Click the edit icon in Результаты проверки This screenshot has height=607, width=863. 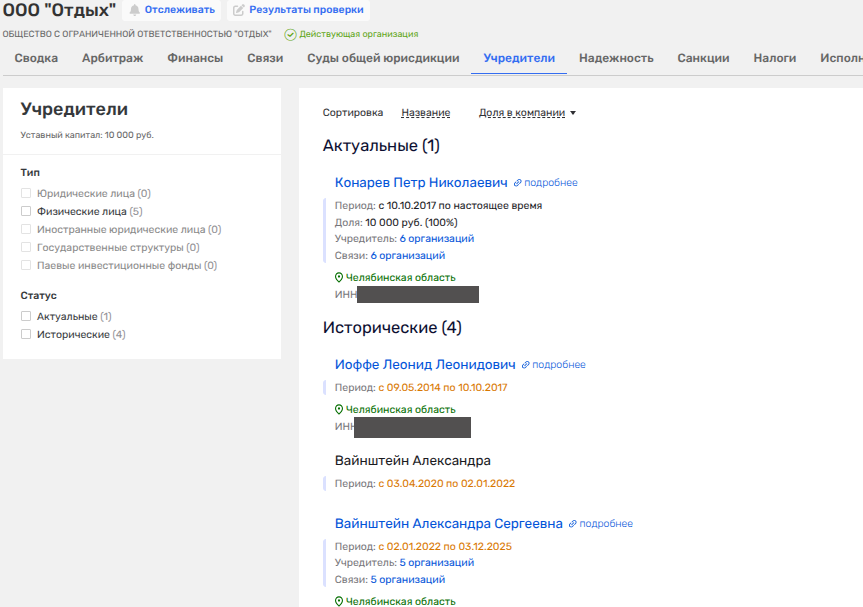pyautogui.click(x=238, y=10)
